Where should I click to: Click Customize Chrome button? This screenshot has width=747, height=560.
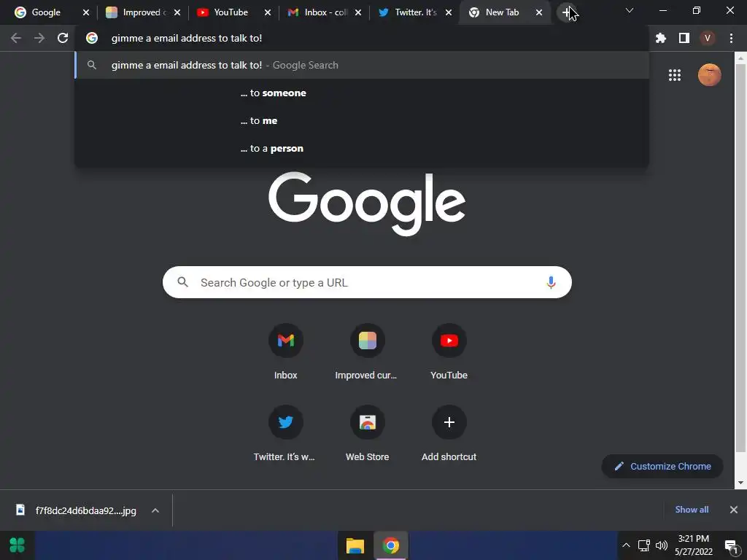(x=662, y=466)
